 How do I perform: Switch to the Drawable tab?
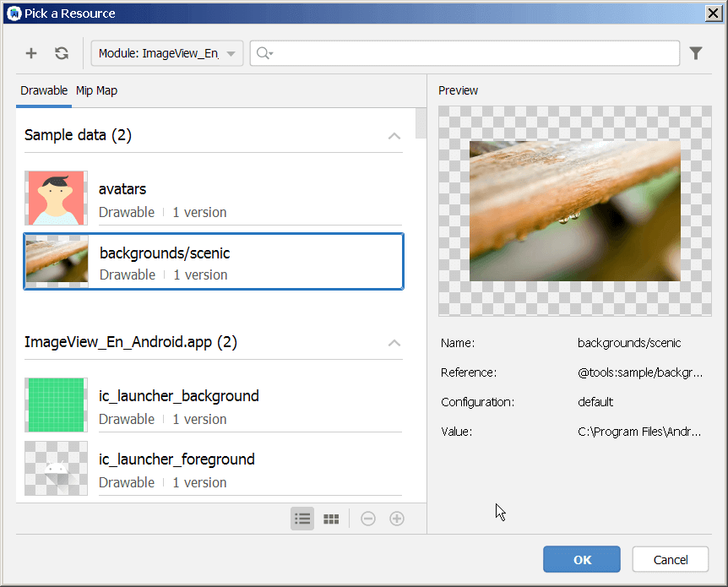click(44, 90)
